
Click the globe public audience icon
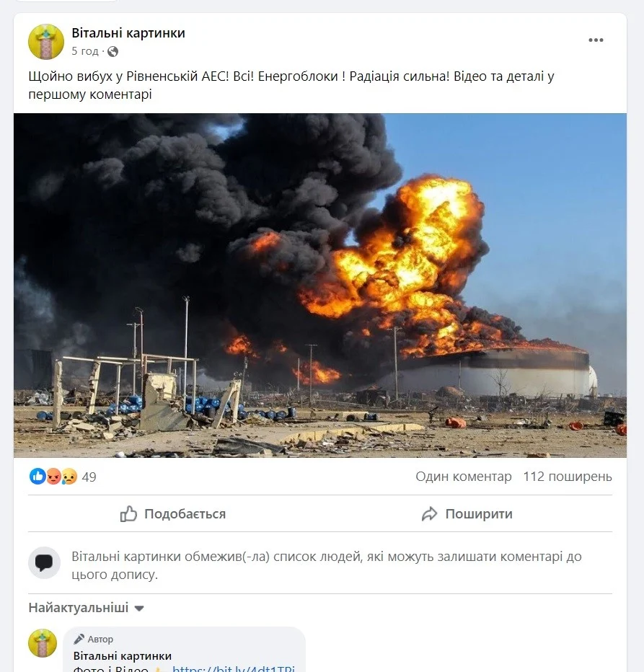[113, 51]
